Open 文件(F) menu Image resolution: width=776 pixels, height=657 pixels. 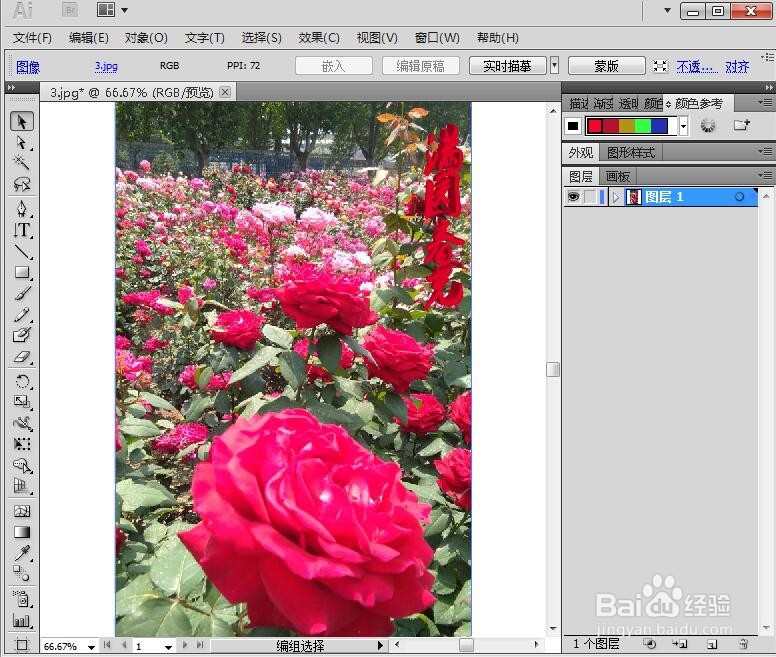[32, 38]
